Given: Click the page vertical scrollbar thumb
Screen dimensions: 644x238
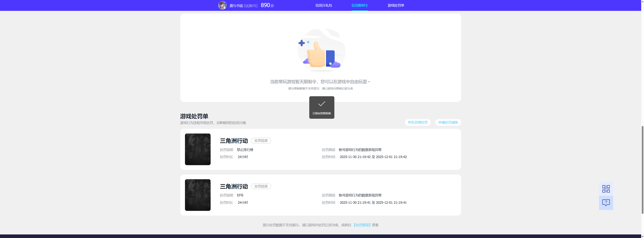Looking at the screenshot, I should [642, 170].
